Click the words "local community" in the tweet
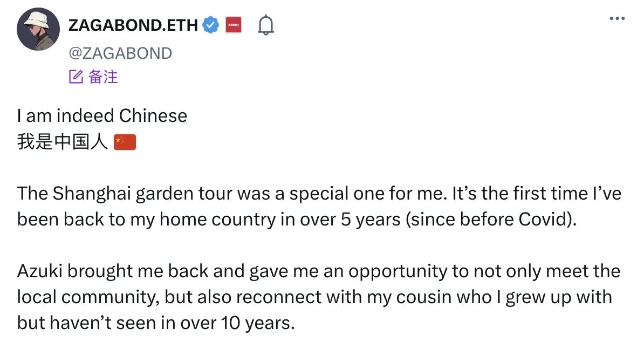 coord(88,297)
